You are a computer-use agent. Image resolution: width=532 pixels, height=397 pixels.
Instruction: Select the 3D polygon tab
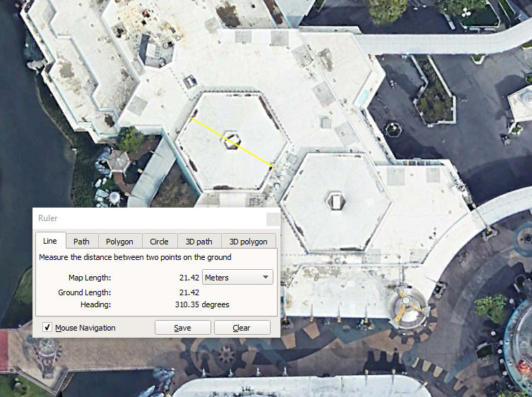click(248, 241)
